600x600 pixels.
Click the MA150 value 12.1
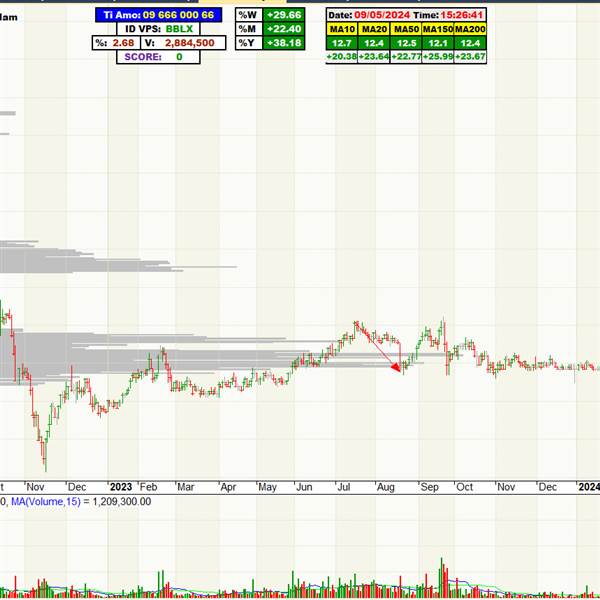pos(438,43)
